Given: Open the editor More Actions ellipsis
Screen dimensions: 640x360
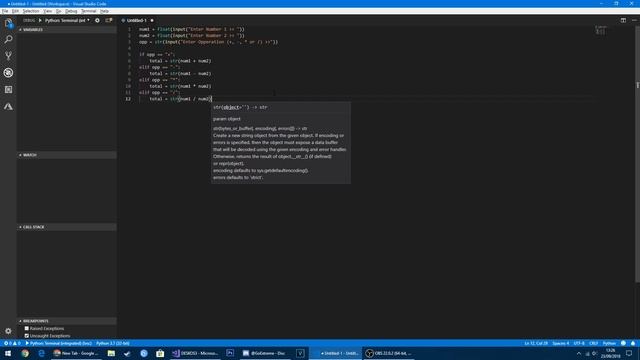Looking at the screenshot, I should (x=634, y=20).
